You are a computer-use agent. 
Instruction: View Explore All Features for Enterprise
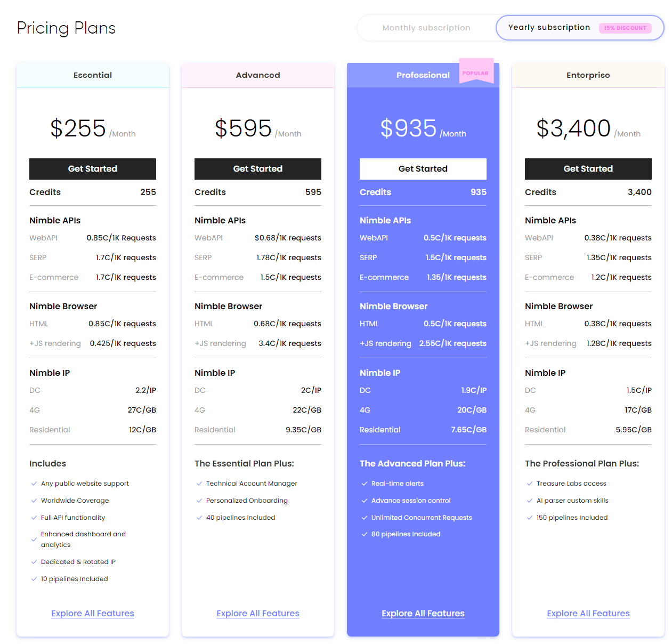[588, 614]
